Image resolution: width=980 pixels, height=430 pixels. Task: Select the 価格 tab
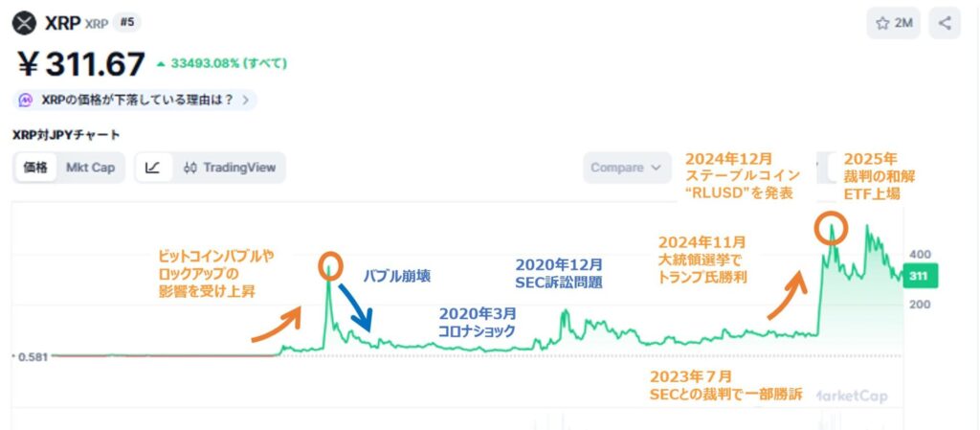(35, 168)
